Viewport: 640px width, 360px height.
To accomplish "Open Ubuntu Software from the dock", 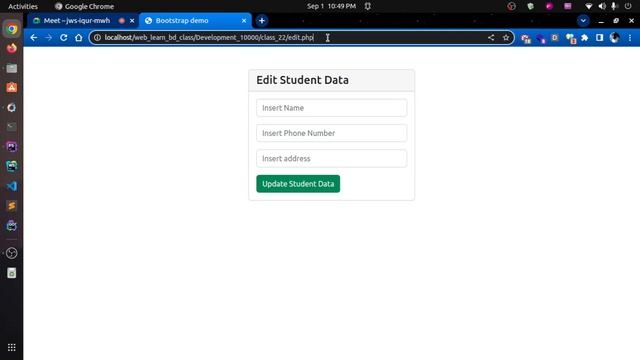I will tap(11, 87).
